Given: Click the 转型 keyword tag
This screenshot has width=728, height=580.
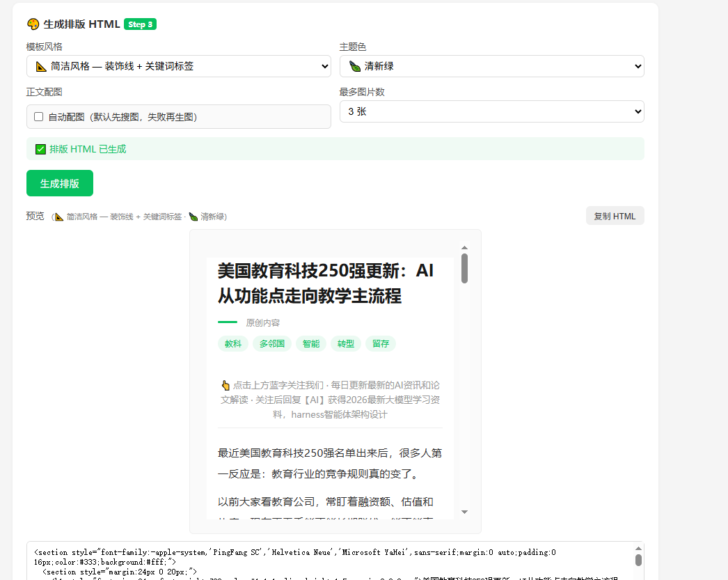Looking at the screenshot, I should (x=346, y=344).
